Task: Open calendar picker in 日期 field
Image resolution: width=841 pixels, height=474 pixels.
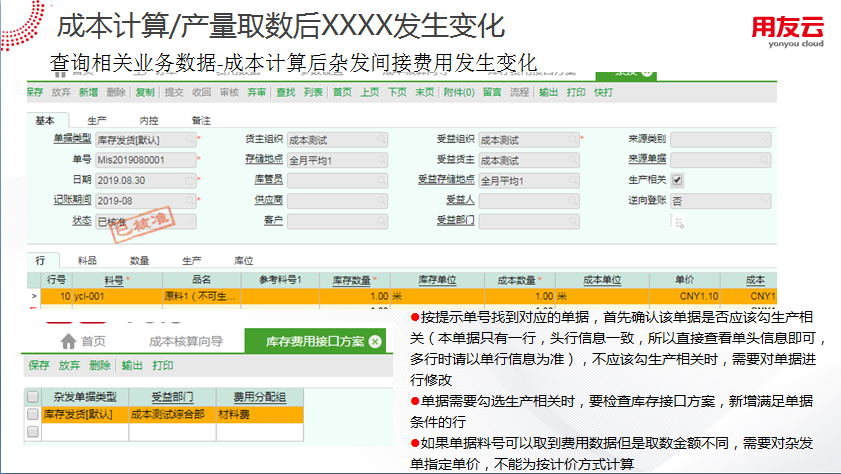Action: (x=189, y=180)
